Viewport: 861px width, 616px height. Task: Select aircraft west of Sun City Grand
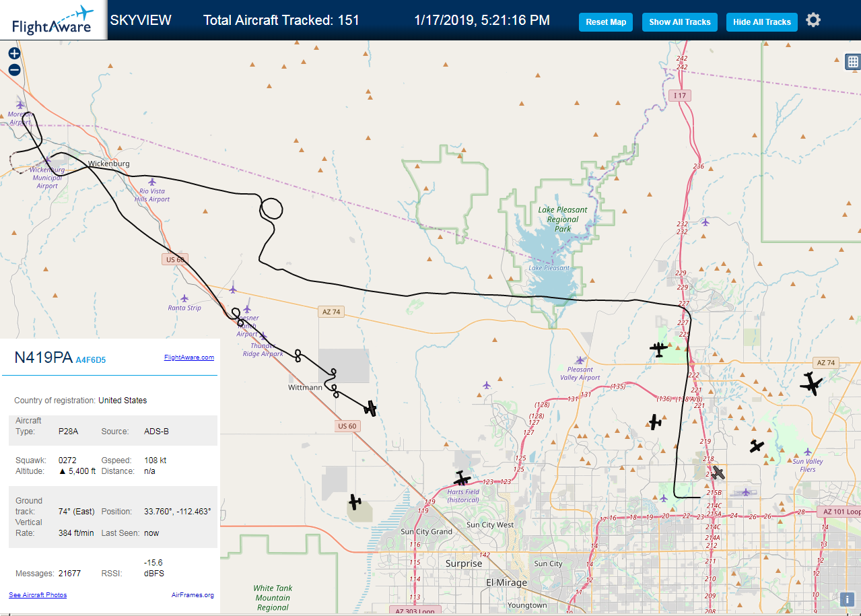click(x=355, y=502)
